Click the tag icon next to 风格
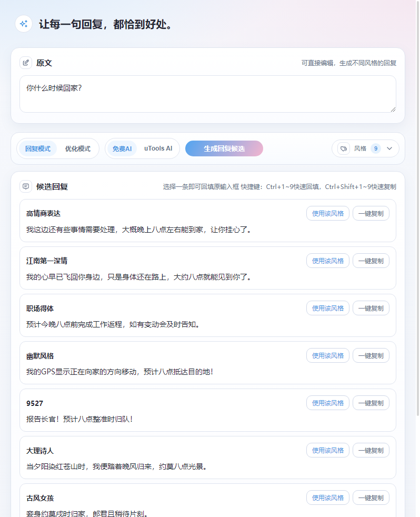 (x=344, y=148)
